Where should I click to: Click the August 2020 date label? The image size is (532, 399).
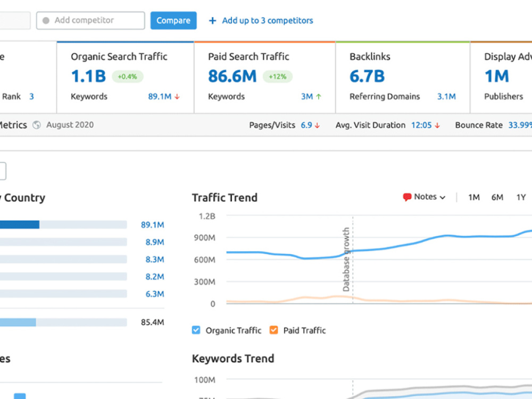tap(70, 125)
